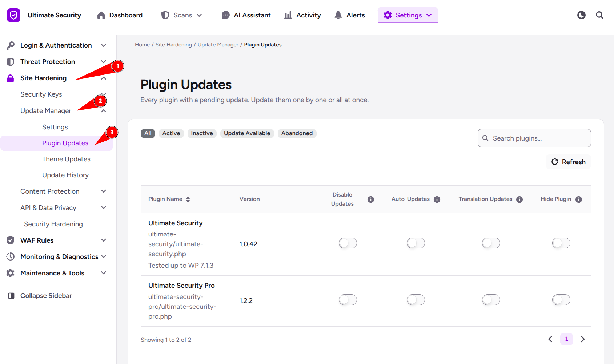
Task: Expand WAF Rules chevron
Action: pyautogui.click(x=104, y=240)
